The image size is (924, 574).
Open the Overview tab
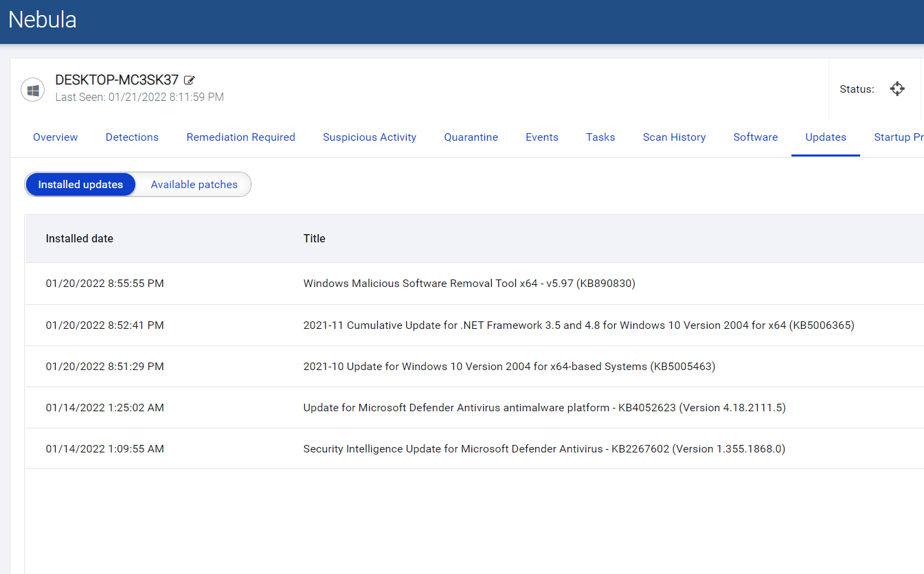[x=56, y=137]
